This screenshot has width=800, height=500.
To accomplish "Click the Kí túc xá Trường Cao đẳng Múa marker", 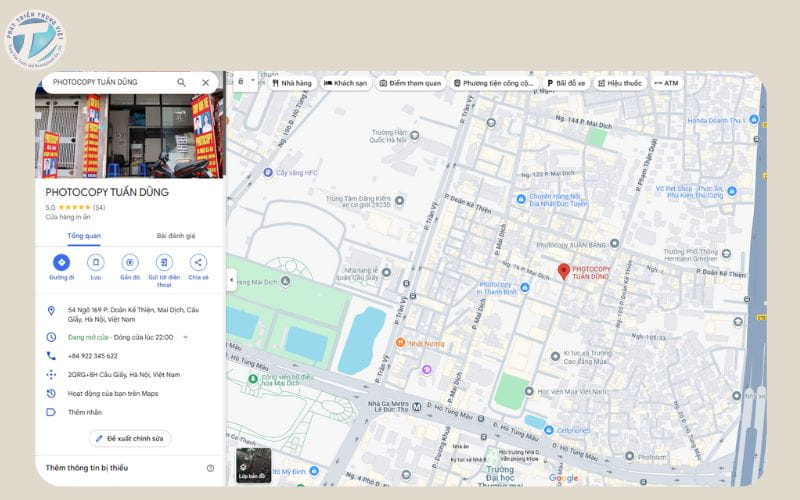I will tap(555, 356).
